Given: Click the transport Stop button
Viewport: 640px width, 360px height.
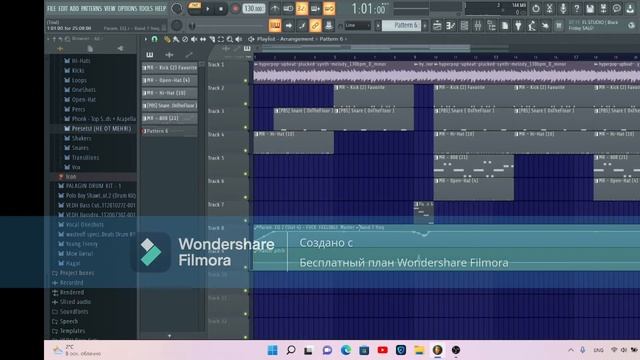Looking at the screenshot, I should pos(221,9).
